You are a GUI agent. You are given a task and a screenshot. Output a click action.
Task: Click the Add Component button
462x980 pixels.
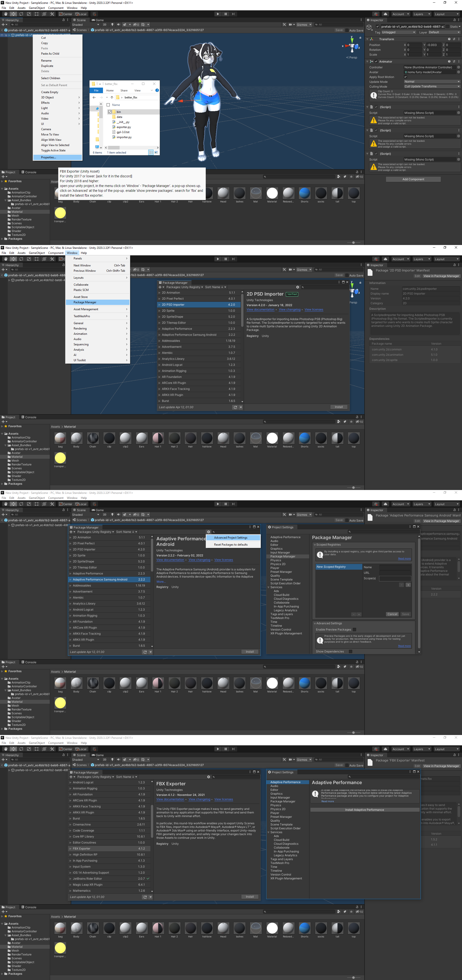[413, 179]
